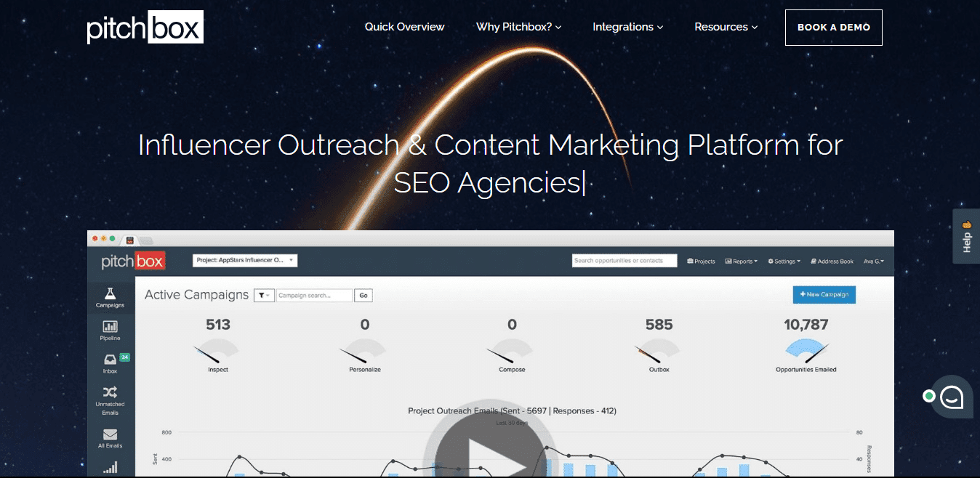Expand the Resources menu

click(x=726, y=27)
